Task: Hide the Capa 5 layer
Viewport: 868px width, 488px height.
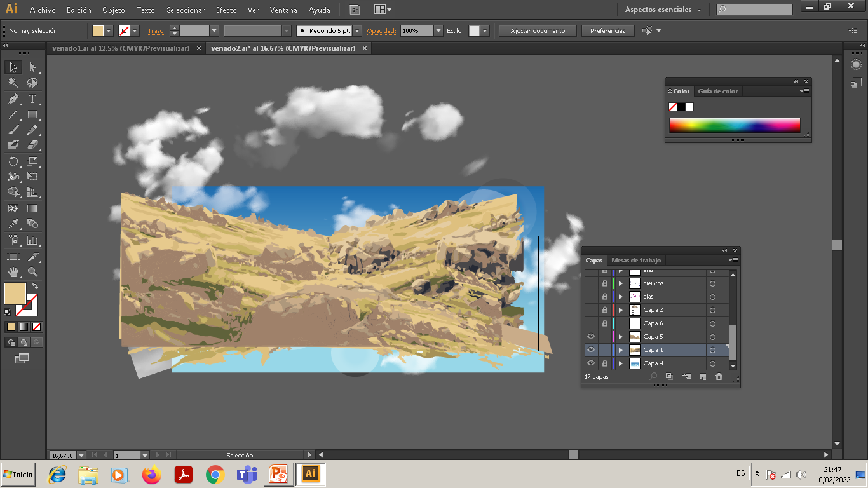Action: 591,337
